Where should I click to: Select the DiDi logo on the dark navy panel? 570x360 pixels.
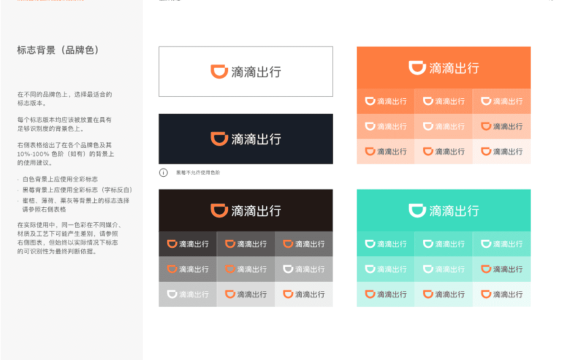click(x=246, y=139)
